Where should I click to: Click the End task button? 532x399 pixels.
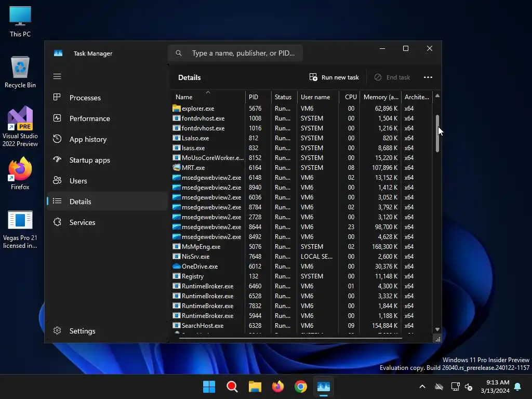pyautogui.click(x=392, y=77)
